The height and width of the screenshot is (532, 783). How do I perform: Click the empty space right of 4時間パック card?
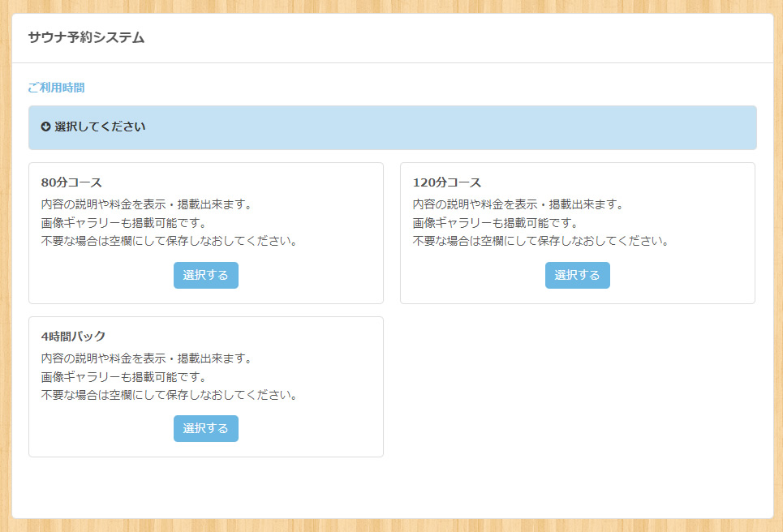pos(577,387)
